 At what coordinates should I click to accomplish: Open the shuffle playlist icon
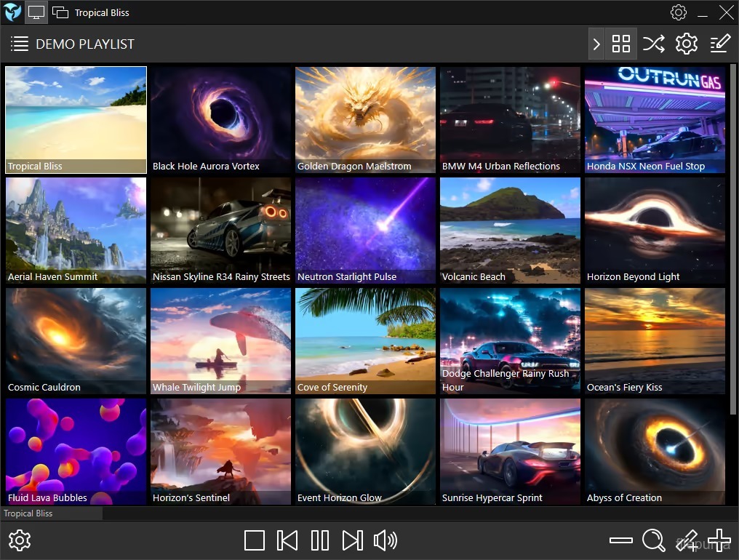click(653, 44)
